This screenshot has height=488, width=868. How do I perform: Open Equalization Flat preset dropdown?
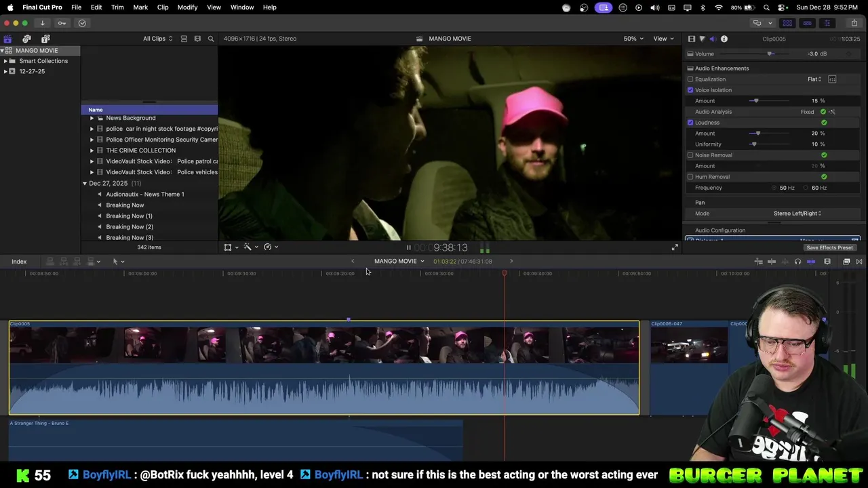pos(814,79)
